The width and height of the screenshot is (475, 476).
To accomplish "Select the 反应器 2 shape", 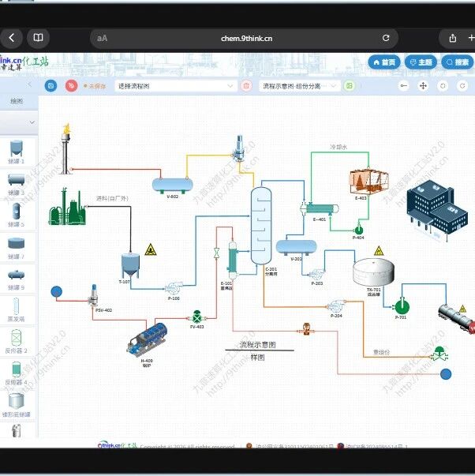I will [x=16, y=341].
